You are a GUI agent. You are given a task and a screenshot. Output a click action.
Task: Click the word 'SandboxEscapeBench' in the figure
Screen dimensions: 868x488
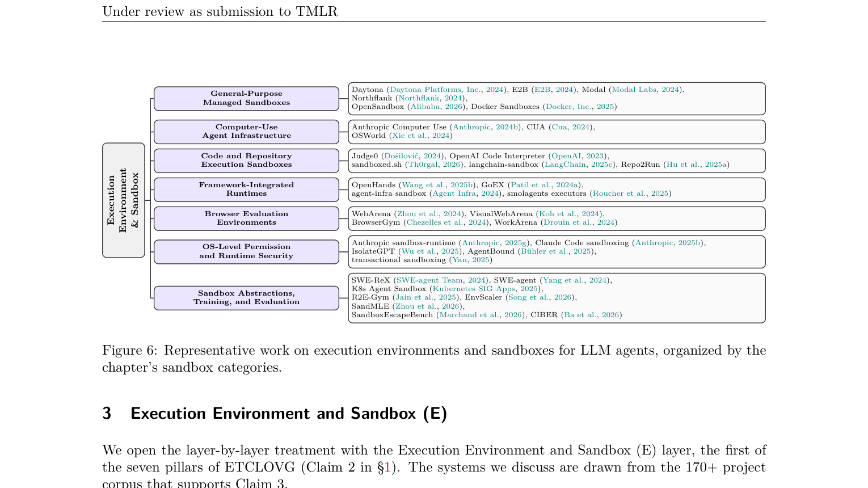tap(392, 315)
